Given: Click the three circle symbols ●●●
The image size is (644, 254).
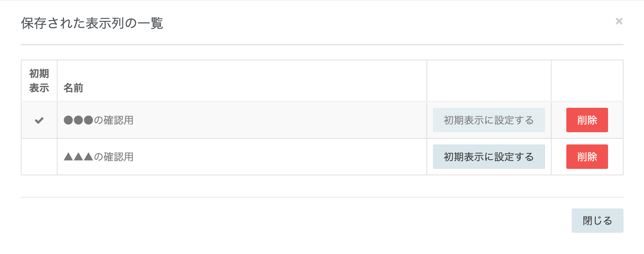Looking at the screenshot, I should tap(78, 120).
